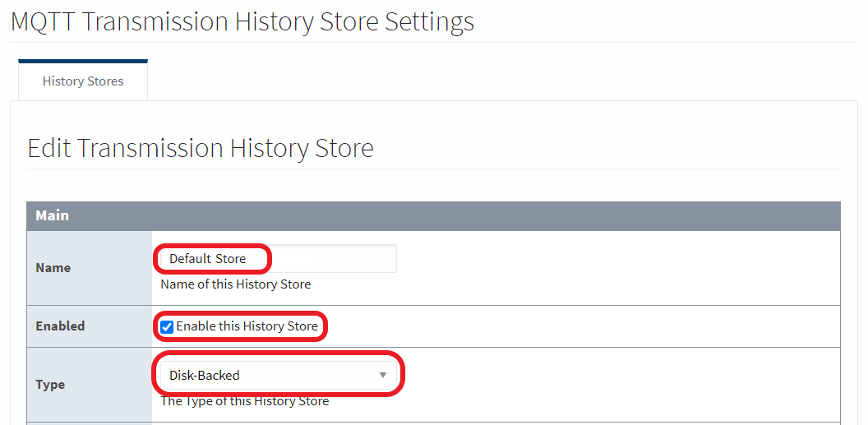Click the 'Enable this History Store' label text
868x425 pixels.
coord(247,326)
